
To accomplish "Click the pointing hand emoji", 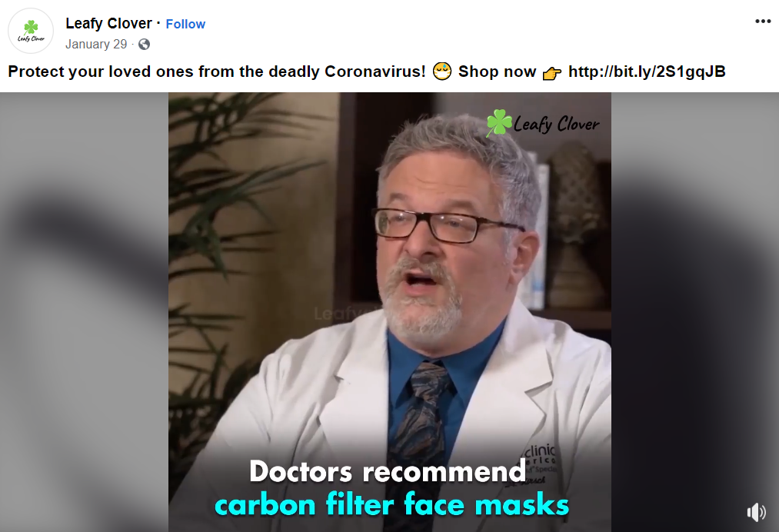I will 552,73.
